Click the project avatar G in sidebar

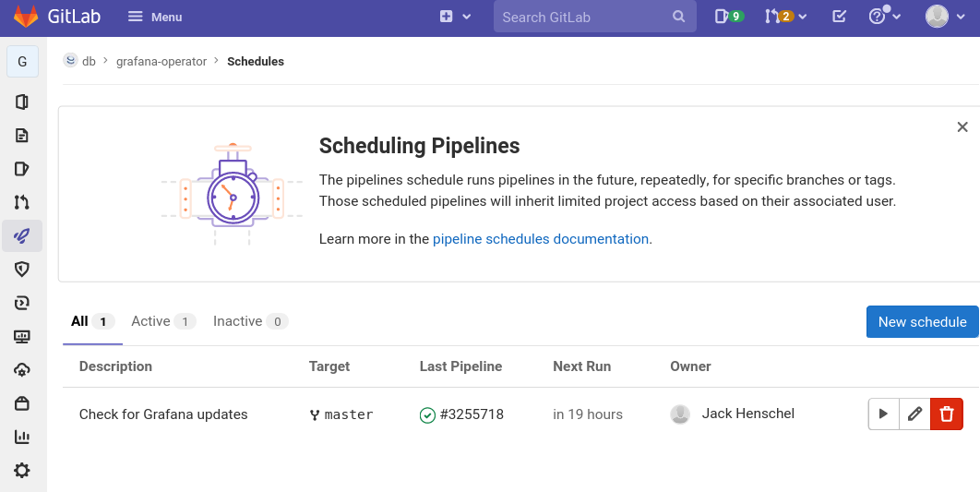(x=22, y=61)
